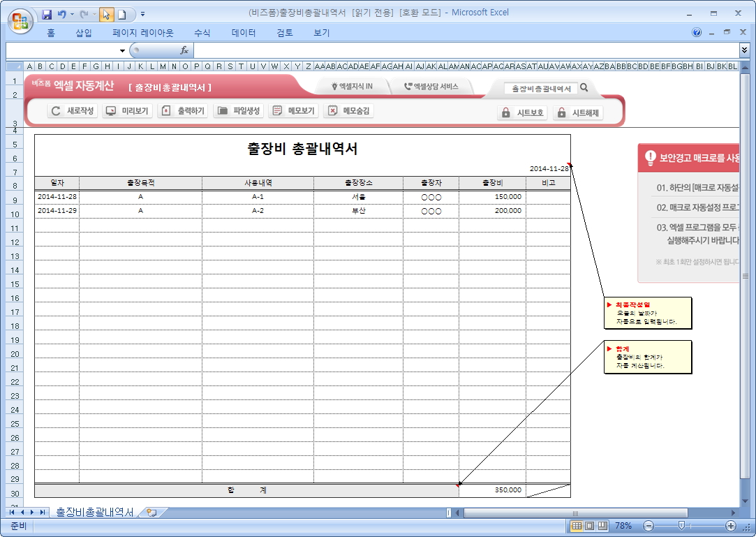Open the 엑셀상담 서비스 tab
The width and height of the screenshot is (756, 537).
pos(431,87)
